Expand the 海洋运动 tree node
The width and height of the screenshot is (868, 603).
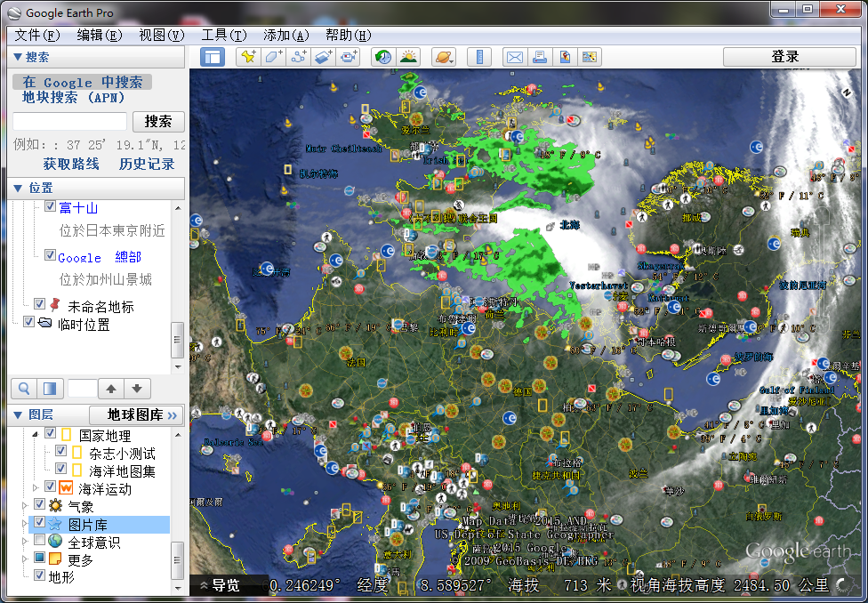[36, 488]
